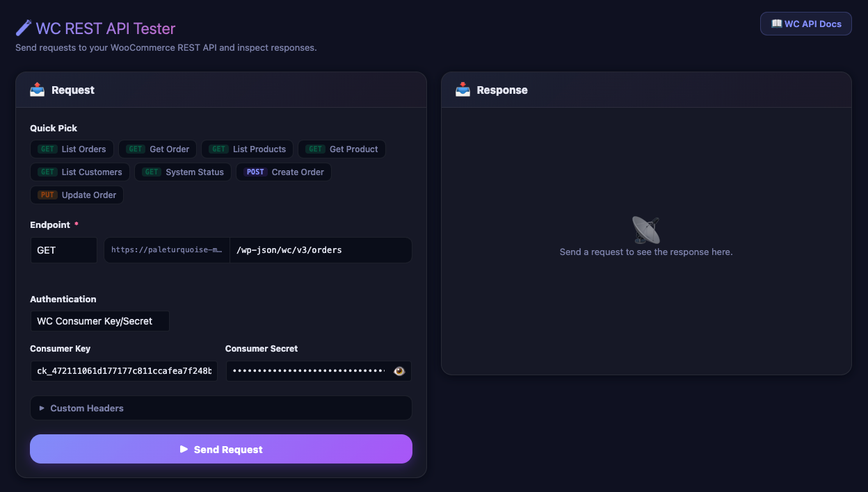Viewport: 868px width, 492px height.
Task: Load the List Customers preset
Action: point(80,172)
